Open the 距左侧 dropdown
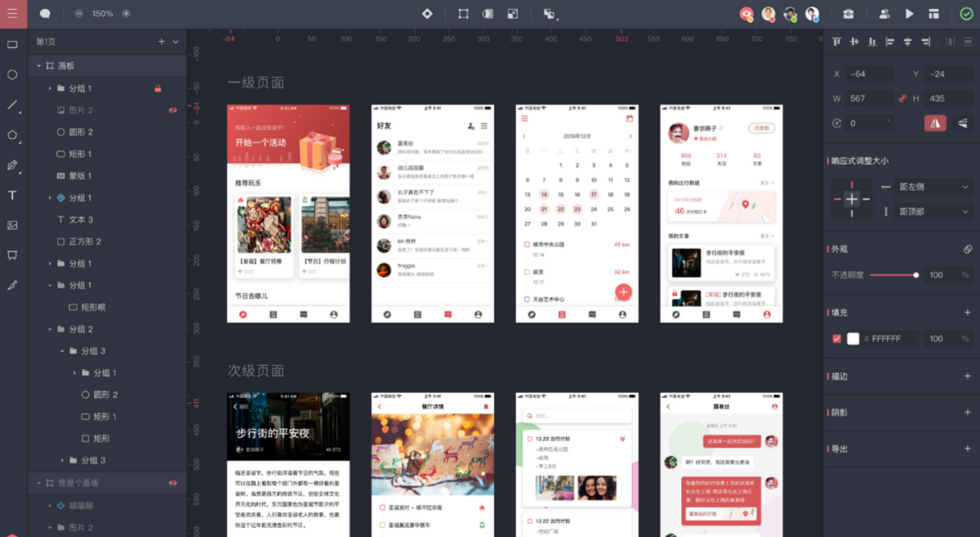 [x=934, y=187]
